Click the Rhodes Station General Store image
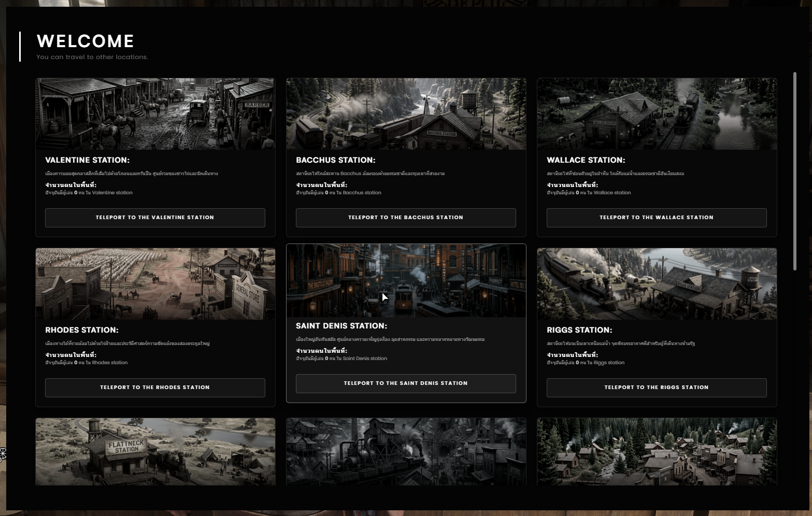 (x=155, y=284)
